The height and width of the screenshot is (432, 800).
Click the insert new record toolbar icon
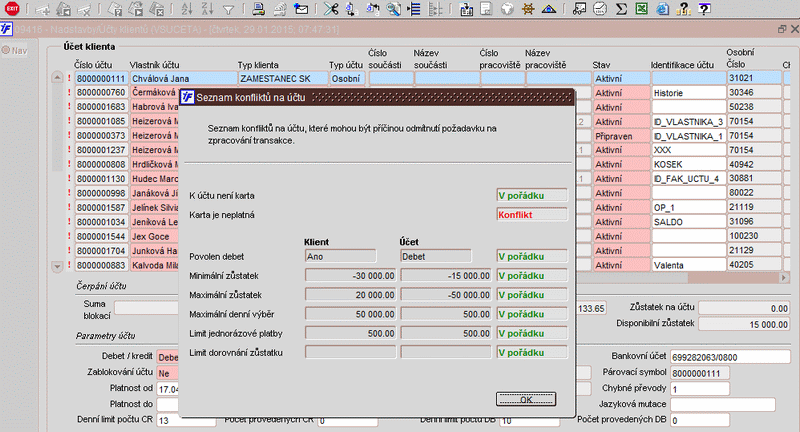(42, 9)
